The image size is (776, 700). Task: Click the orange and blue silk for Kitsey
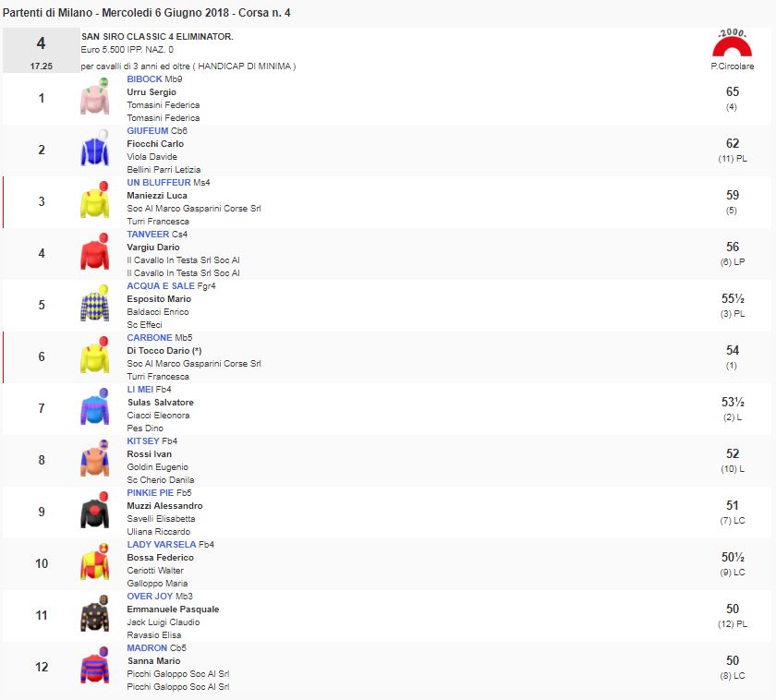pos(94,460)
